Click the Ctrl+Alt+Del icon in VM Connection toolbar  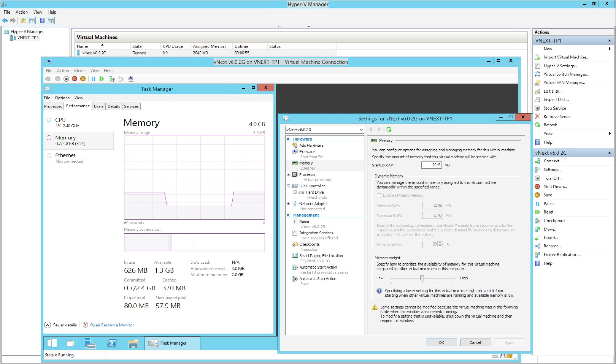coord(48,79)
